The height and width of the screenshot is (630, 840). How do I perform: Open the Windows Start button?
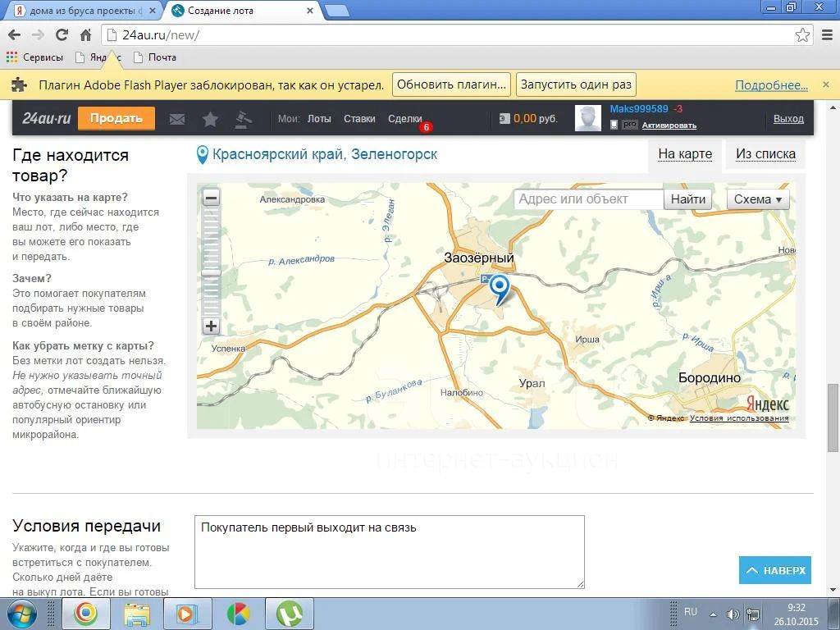tap(21, 614)
